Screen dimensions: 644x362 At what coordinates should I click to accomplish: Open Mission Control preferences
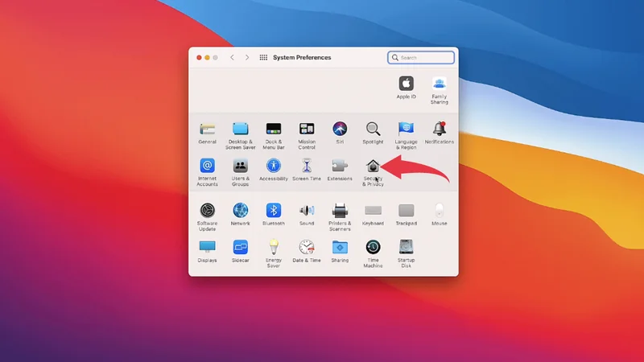coord(307,130)
